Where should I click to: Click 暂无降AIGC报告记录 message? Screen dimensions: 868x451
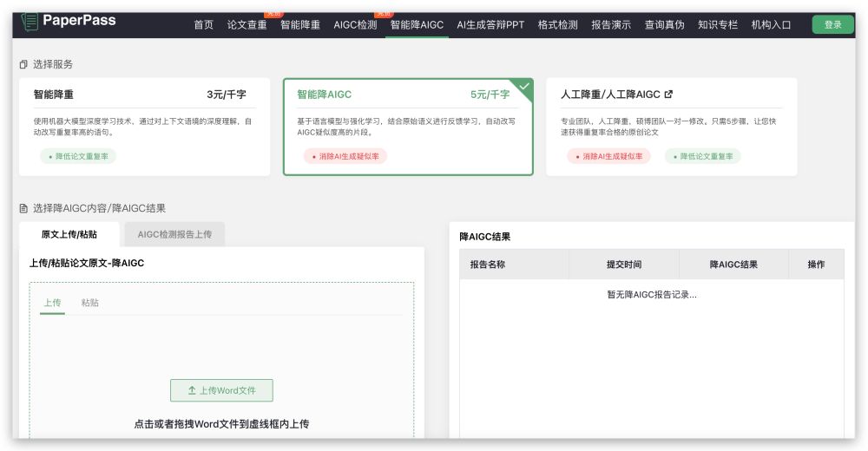coord(652,295)
